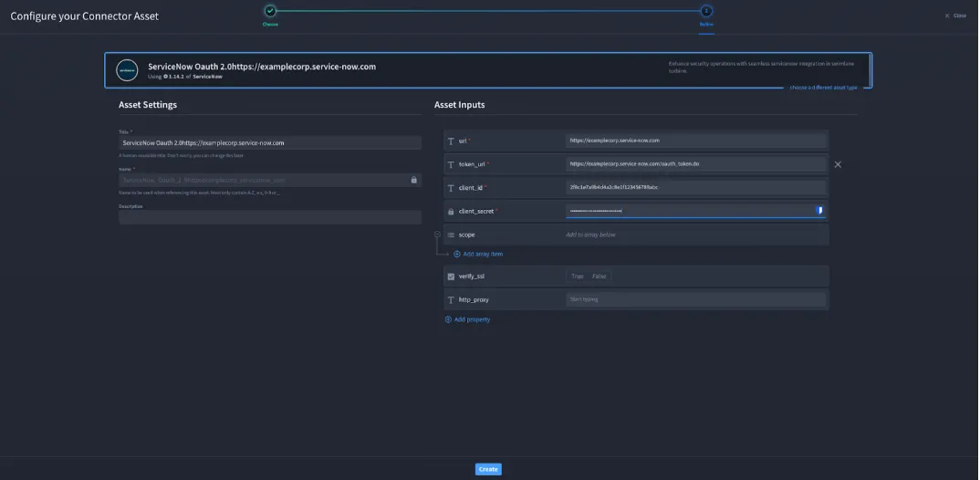Image resolution: width=980 pixels, height=480 pixels.
Task: Click the verify_ssl label
Action: (471, 277)
